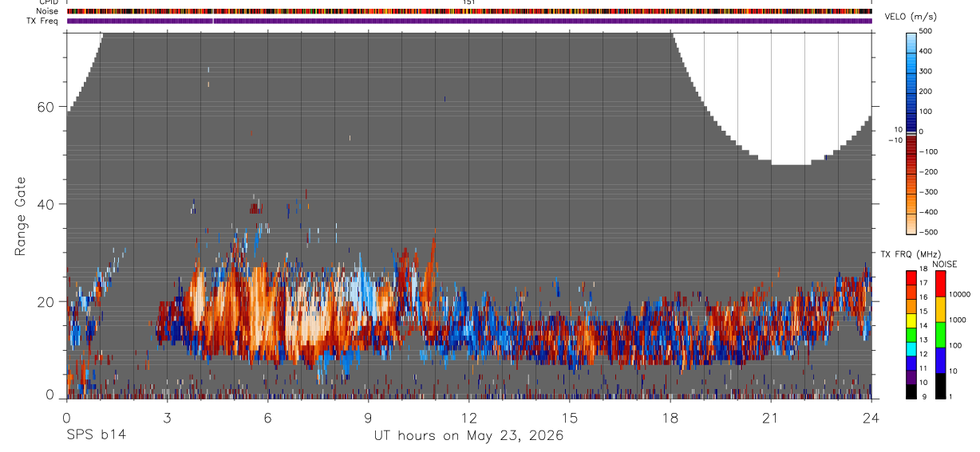Click the velocity color bar scale
The height and width of the screenshot is (452, 980).
[912, 132]
